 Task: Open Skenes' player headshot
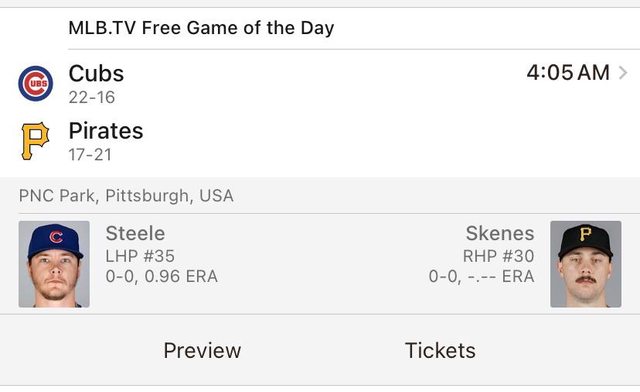click(586, 264)
